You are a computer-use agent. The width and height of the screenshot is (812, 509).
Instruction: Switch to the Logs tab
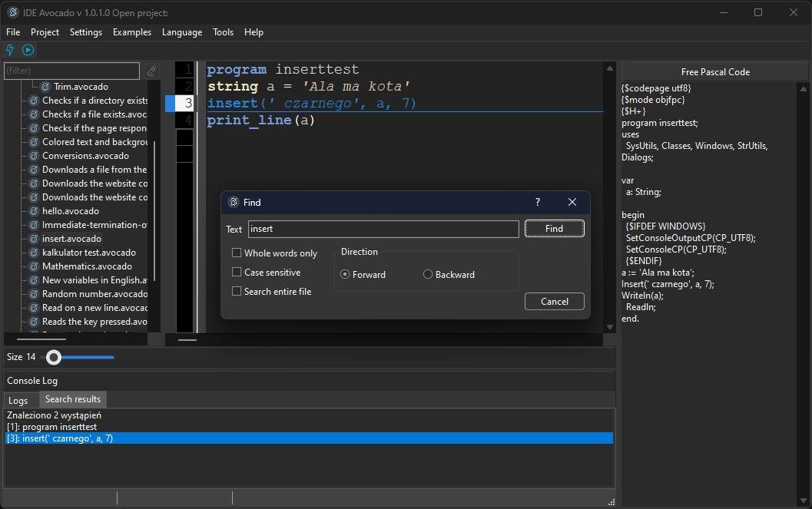(x=18, y=400)
